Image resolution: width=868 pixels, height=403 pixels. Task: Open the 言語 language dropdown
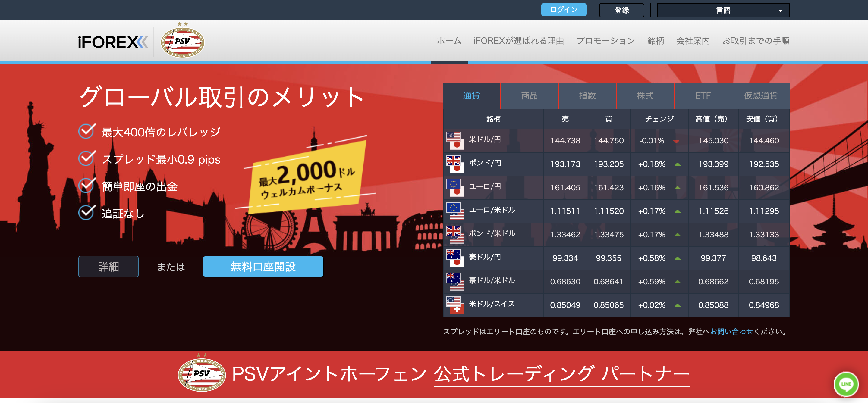723,10
